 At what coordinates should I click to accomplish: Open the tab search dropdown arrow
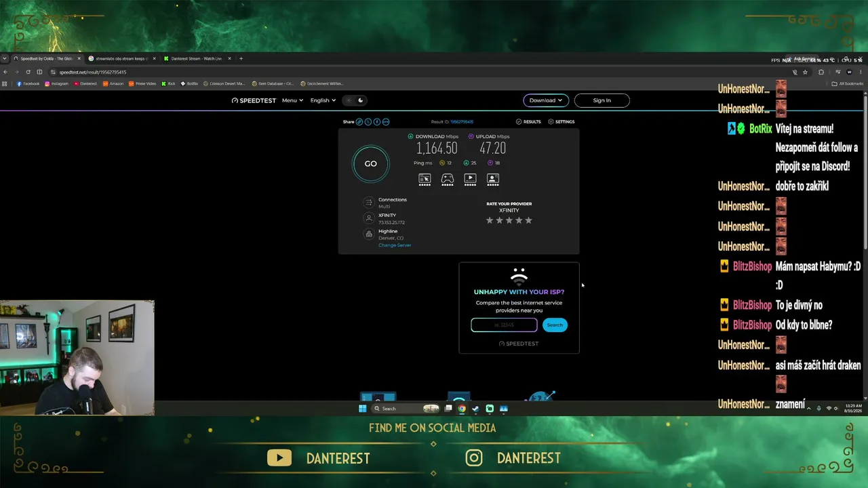pyautogui.click(x=5, y=59)
